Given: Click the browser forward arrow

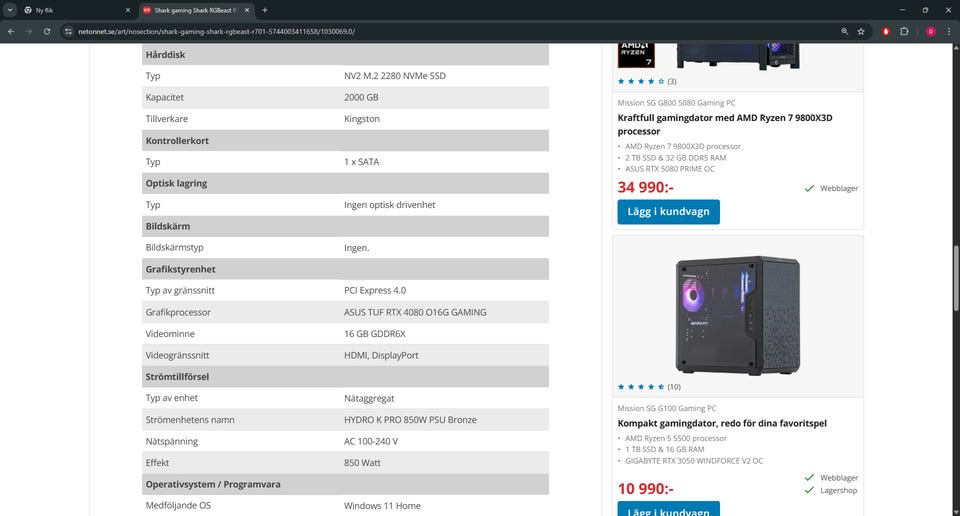Looking at the screenshot, I should 29,31.
